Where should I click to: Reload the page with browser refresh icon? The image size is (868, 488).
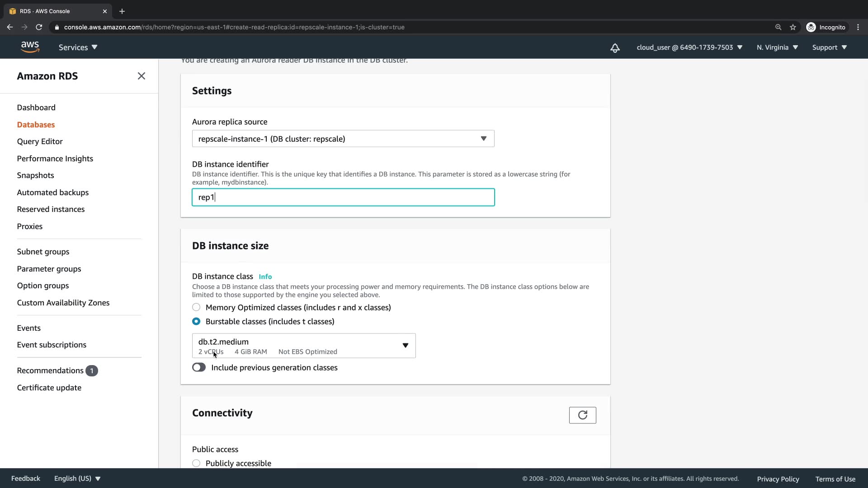tap(39, 27)
